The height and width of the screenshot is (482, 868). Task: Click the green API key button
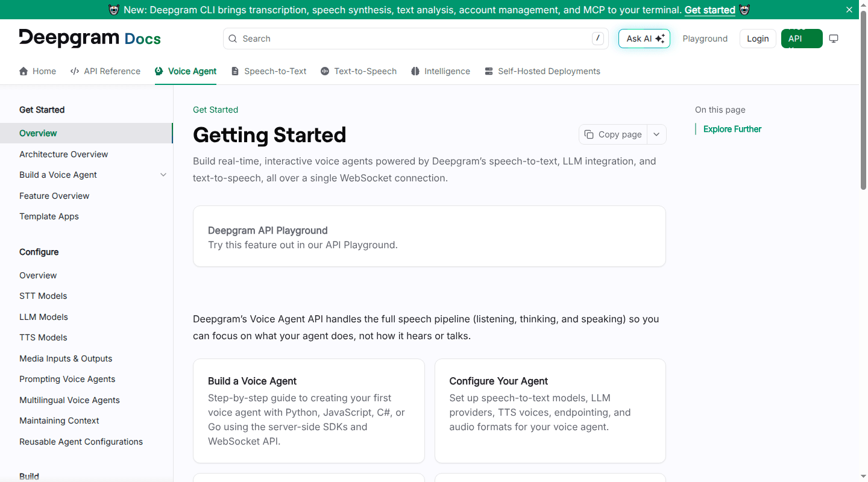(x=802, y=39)
